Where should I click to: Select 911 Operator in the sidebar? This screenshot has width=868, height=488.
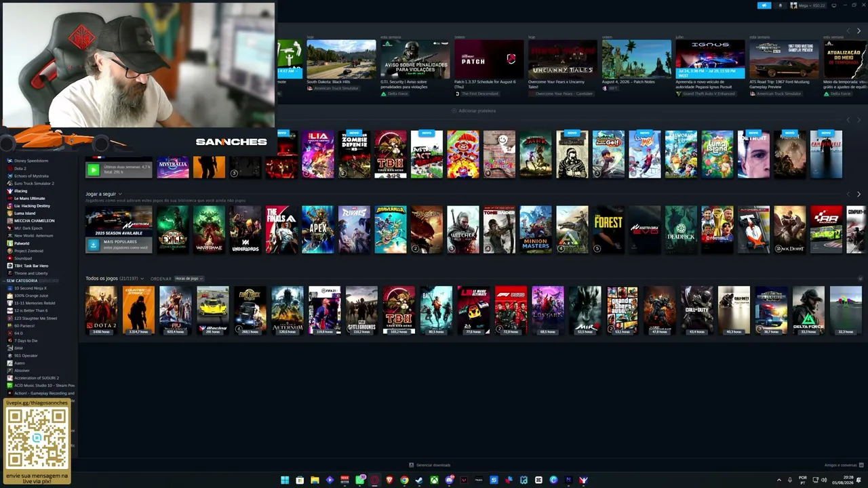26,356
